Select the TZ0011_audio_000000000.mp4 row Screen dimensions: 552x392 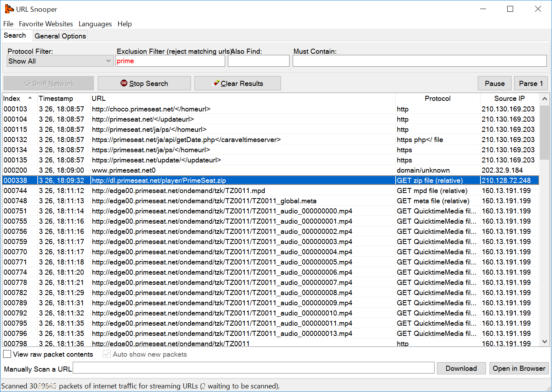(271, 211)
